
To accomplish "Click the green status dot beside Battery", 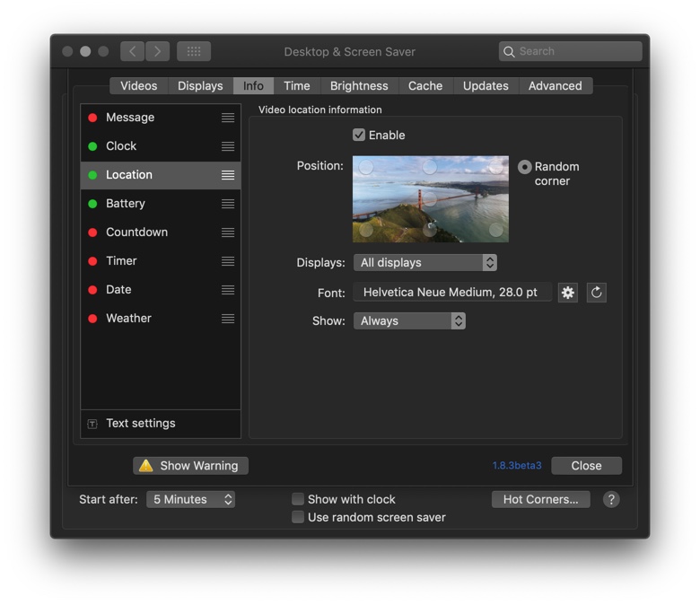I will 92,204.
